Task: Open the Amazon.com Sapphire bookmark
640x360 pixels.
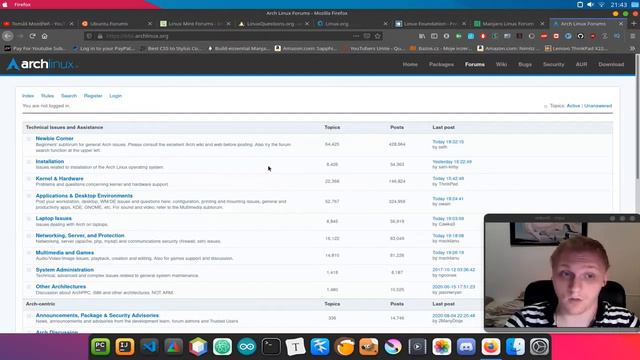Action: [x=306, y=48]
